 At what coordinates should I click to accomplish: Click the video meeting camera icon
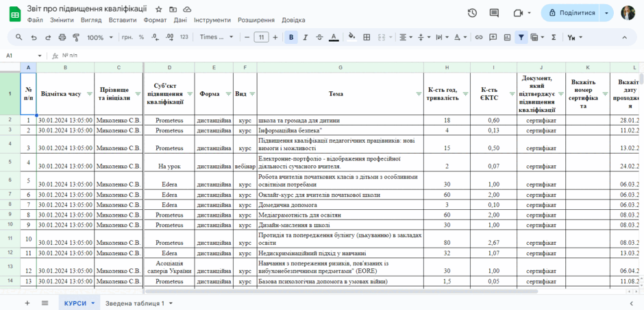(x=517, y=13)
